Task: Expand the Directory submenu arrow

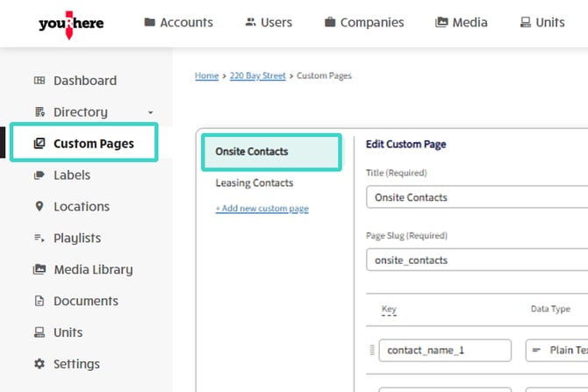Action: pos(150,113)
